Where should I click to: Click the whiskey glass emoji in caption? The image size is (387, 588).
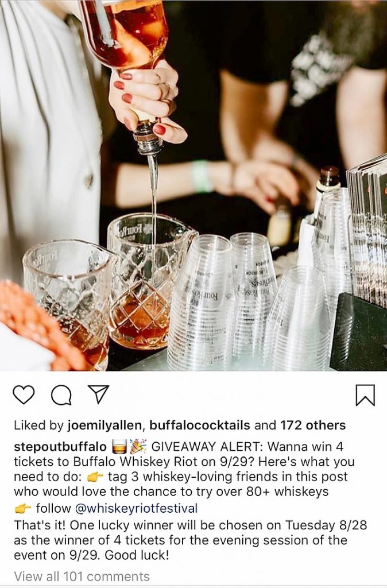pos(119,447)
